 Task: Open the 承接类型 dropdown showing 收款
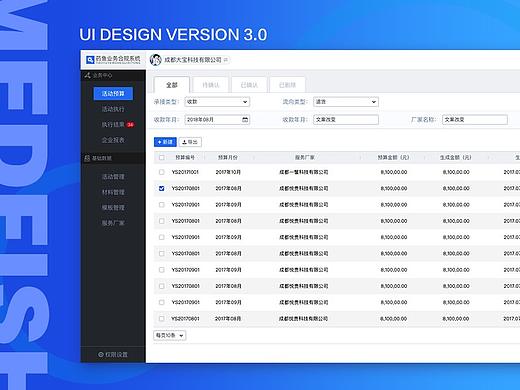pyautogui.click(x=217, y=102)
